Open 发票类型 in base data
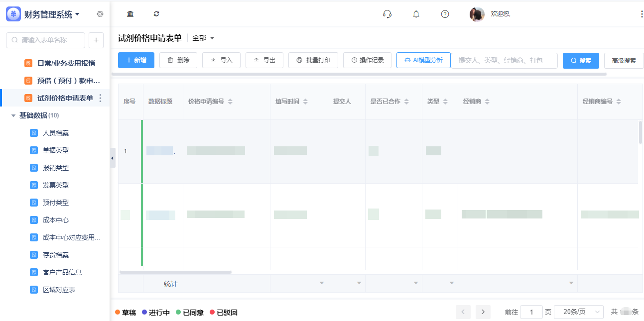 click(x=55, y=185)
